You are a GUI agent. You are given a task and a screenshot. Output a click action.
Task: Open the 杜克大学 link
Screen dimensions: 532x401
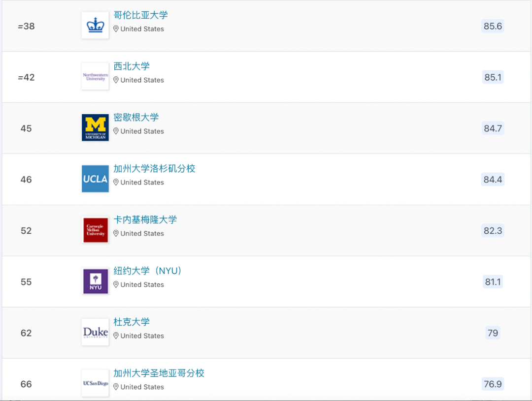(x=132, y=322)
